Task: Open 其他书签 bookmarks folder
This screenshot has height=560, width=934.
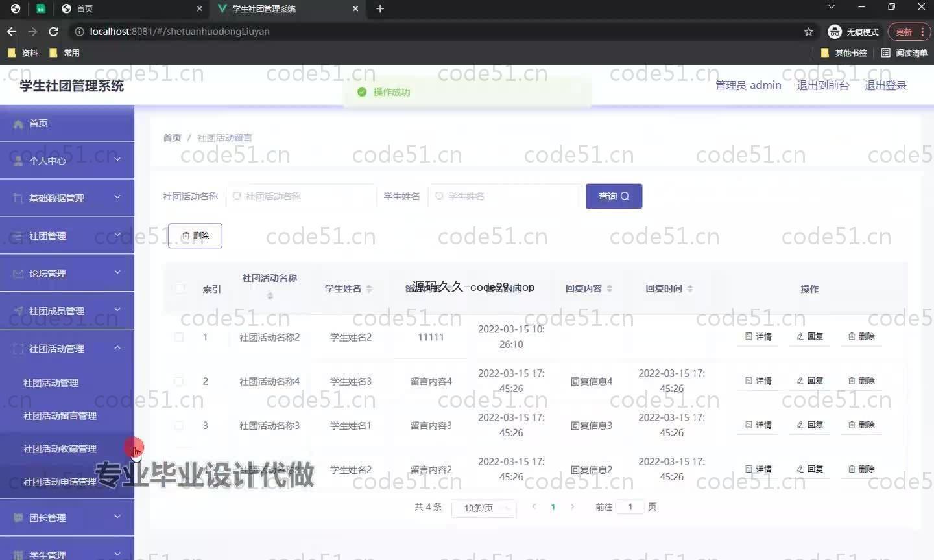Action: [844, 53]
